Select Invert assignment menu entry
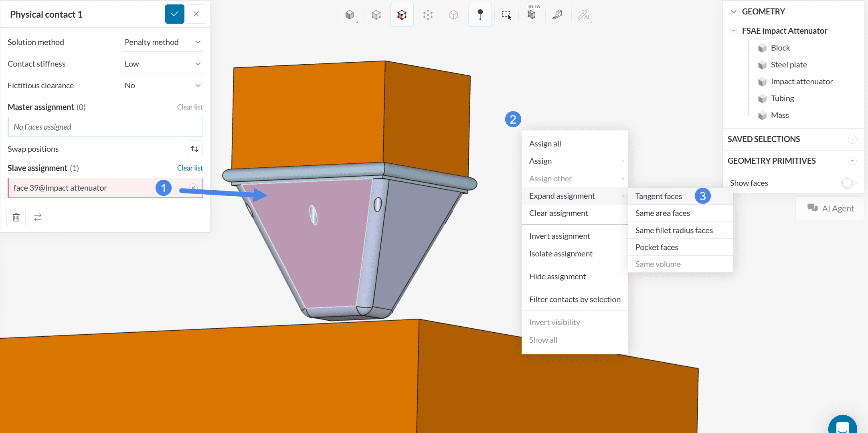The width and height of the screenshot is (868, 433). (x=559, y=236)
